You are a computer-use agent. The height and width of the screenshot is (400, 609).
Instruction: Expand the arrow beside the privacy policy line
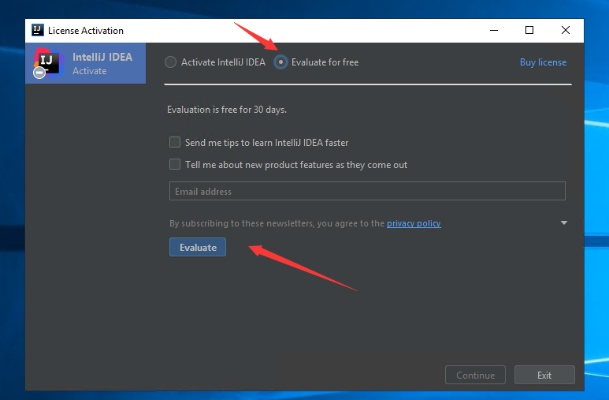click(x=564, y=223)
